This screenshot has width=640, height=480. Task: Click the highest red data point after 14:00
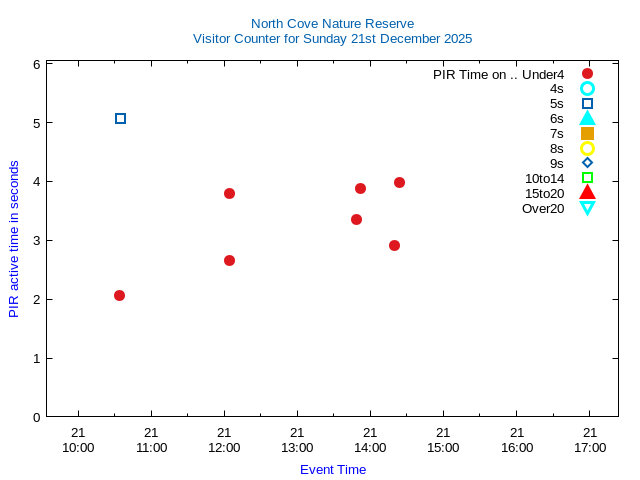point(399,182)
